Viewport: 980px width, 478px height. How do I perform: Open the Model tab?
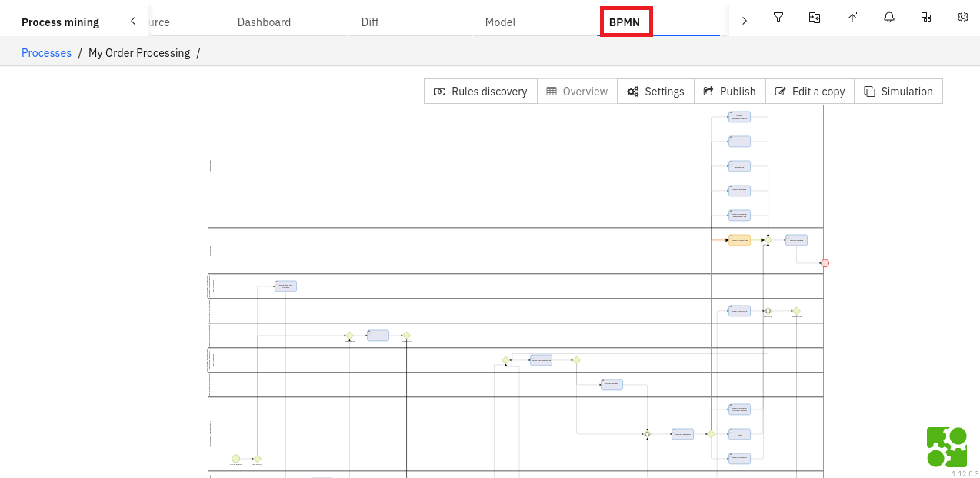coord(500,22)
